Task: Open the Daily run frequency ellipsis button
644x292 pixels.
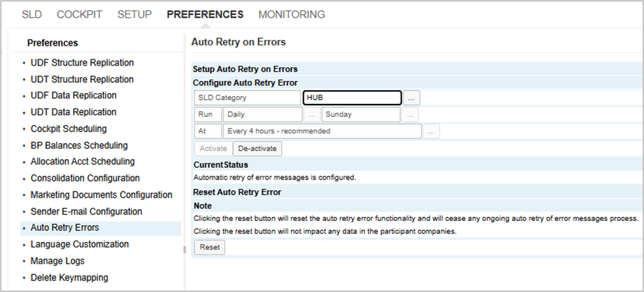Action: pyautogui.click(x=312, y=114)
